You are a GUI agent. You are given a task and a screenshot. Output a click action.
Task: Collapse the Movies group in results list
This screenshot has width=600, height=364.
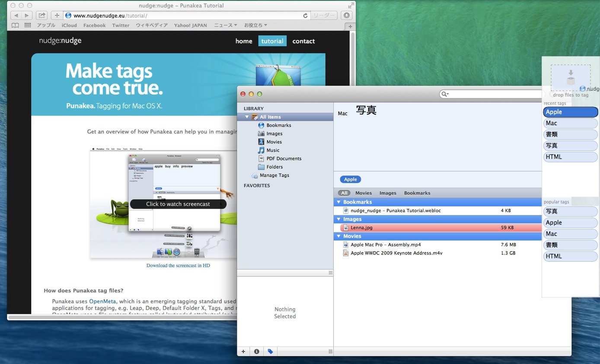338,236
